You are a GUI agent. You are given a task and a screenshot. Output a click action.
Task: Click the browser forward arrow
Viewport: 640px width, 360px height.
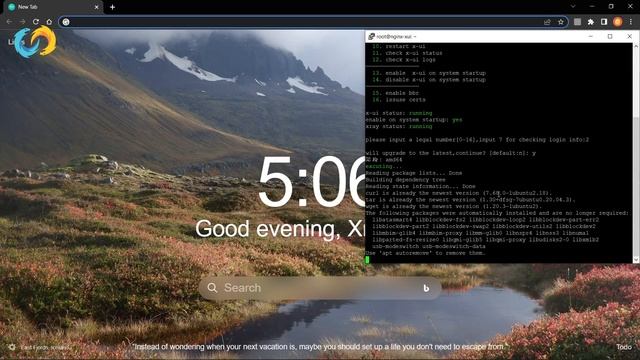tap(22, 22)
